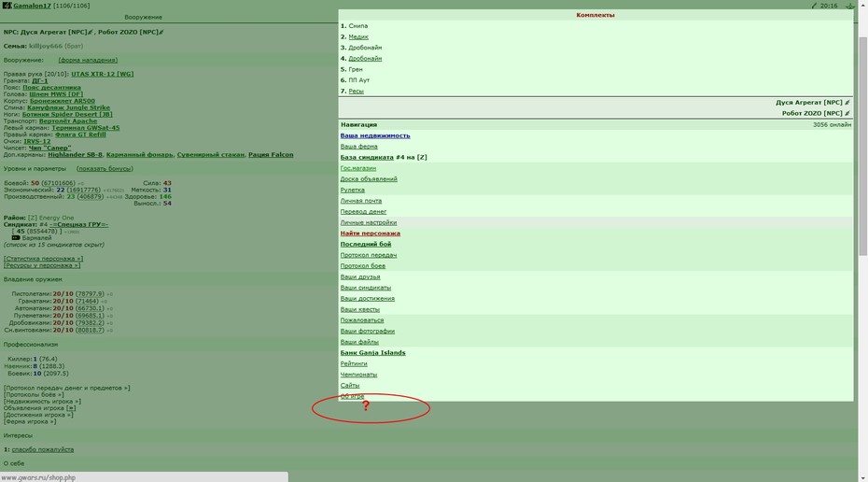The width and height of the screenshot is (868, 482).
Task: Open База синдиката in navigation
Action: point(367,157)
